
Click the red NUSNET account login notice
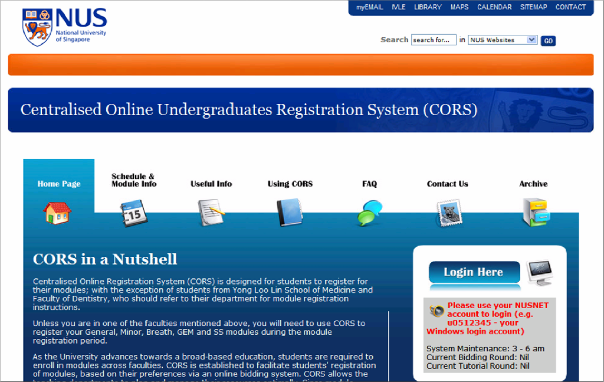click(x=488, y=318)
